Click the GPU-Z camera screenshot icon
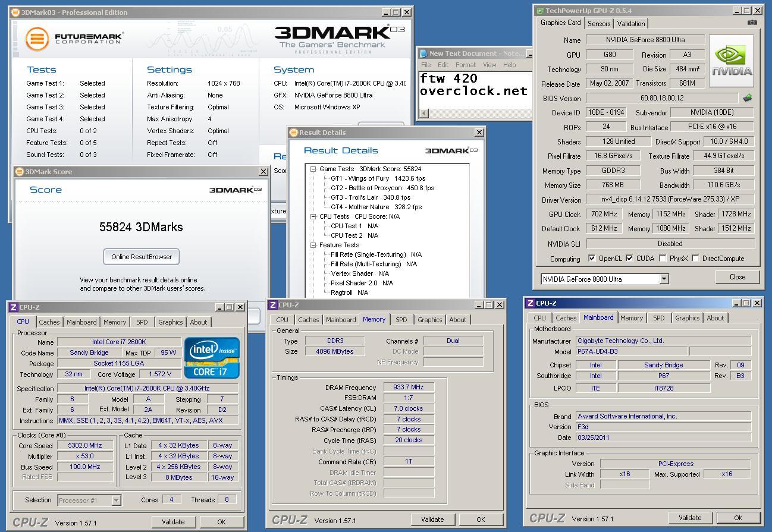Screen dimensions: 772x532 coord(752,23)
